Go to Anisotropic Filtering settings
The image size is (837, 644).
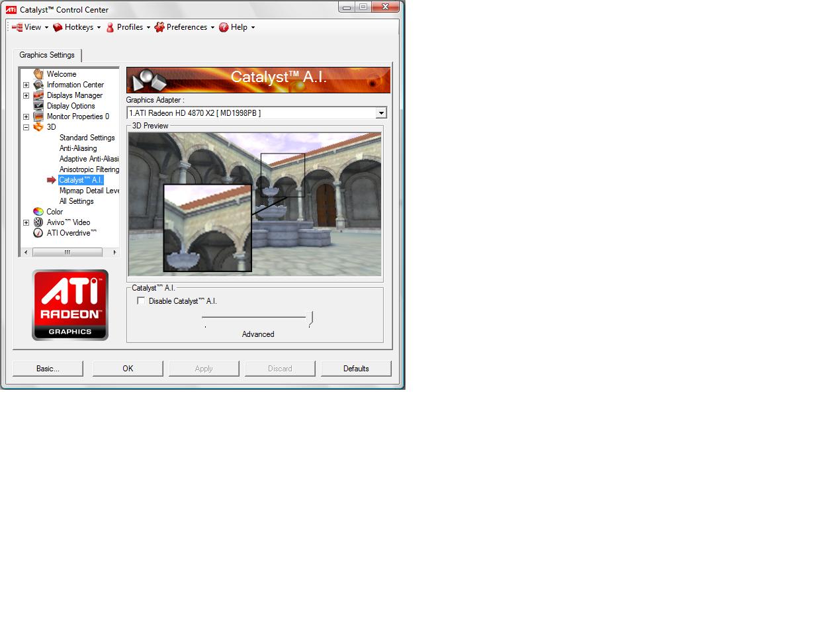(89, 169)
